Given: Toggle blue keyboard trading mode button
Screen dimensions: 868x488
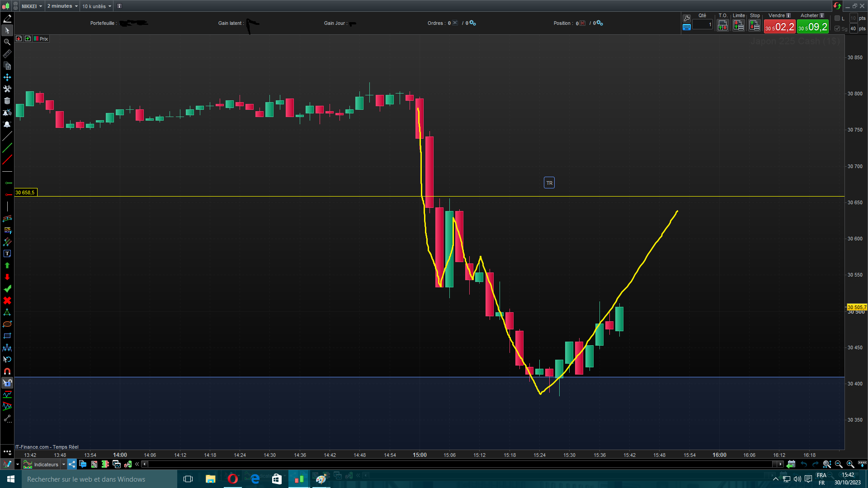Looking at the screenshot, I should click(x=686, y=27).
